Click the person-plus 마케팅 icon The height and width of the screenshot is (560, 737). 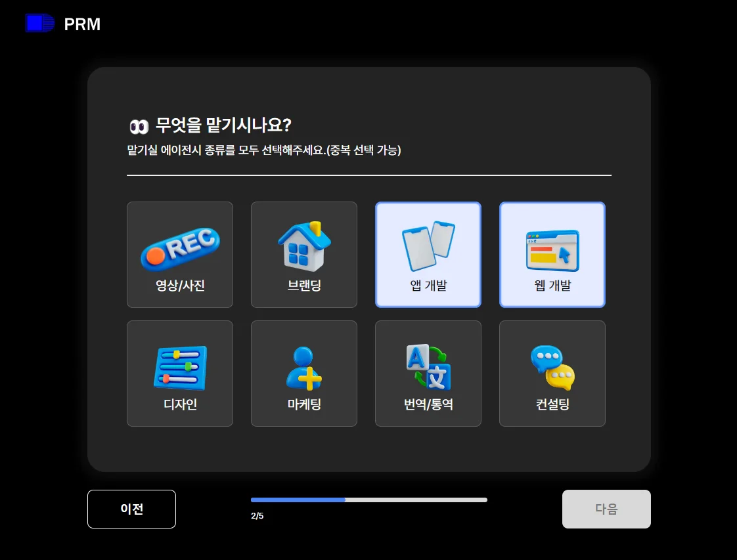click(304, 368)
